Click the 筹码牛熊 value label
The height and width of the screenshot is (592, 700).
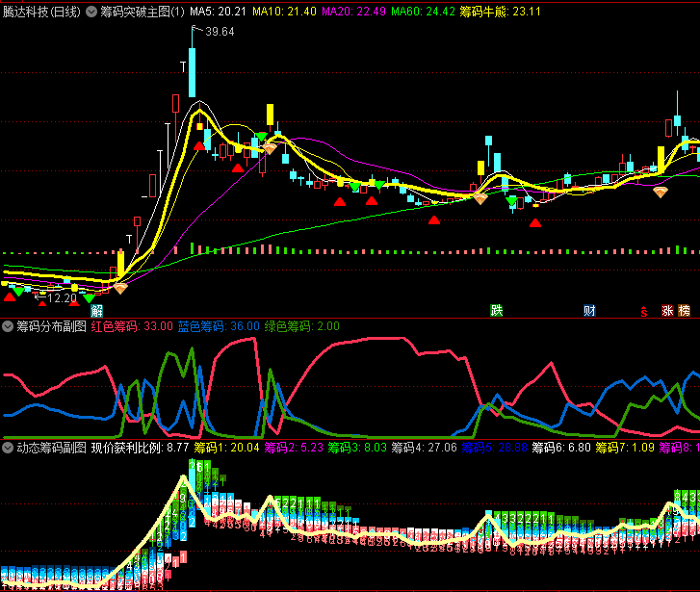pos(501,12)
